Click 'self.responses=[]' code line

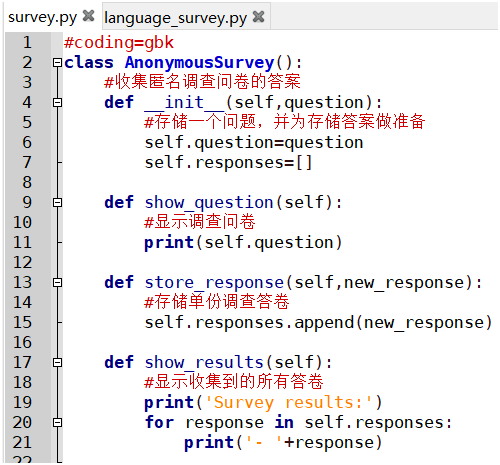click(x=228, y=163)
